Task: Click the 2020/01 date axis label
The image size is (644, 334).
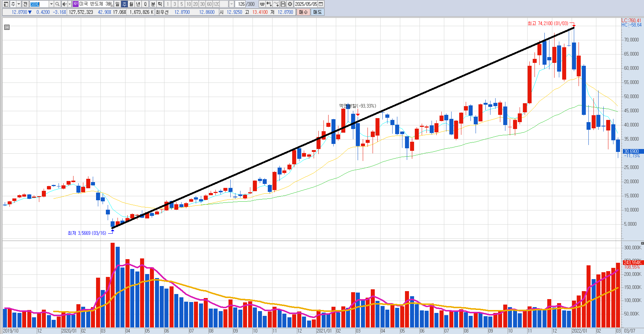Action: pyautogui.click(x=69, y=331)
